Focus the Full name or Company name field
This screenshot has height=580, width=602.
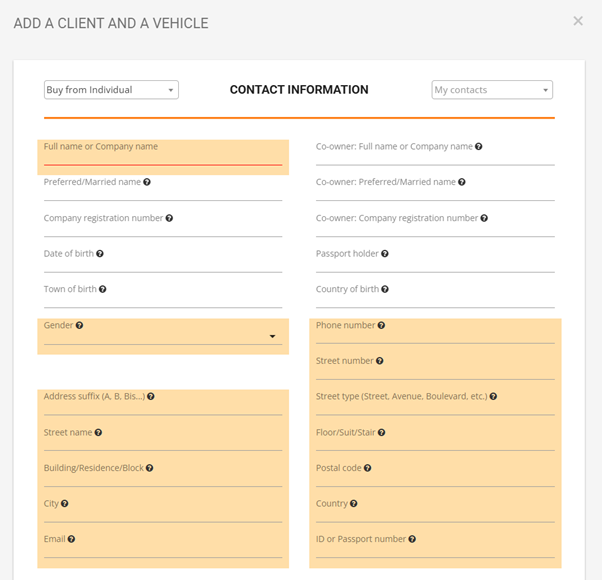point(163,158)
